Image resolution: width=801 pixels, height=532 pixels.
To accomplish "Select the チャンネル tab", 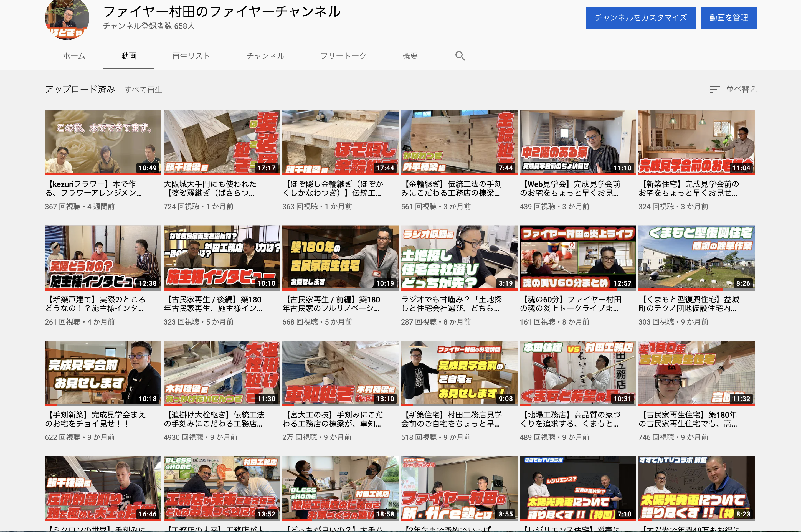I will (x=265, y=56).
